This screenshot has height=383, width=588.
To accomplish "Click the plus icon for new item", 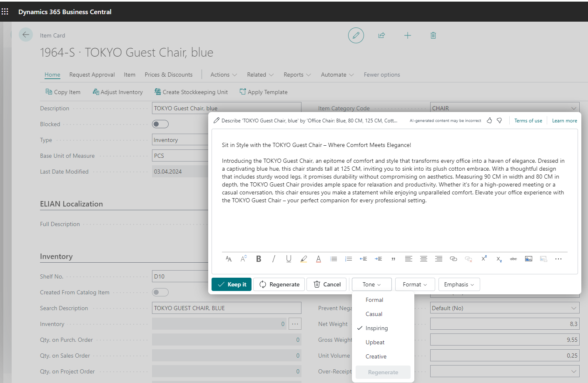I will pyautogui.click(x=408, y=35).
